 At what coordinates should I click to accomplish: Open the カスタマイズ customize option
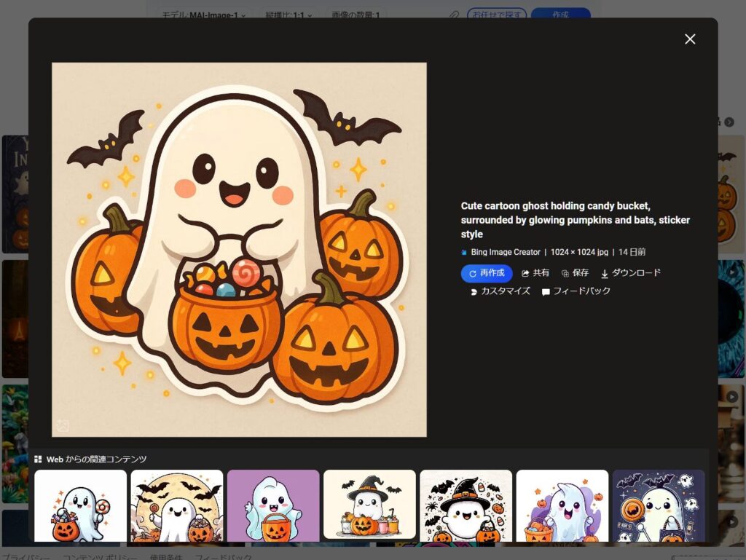[500, 291]
